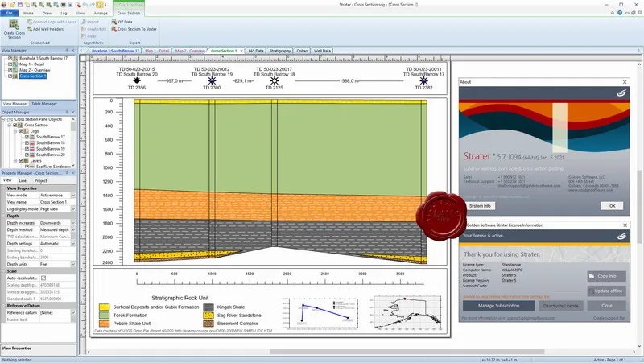The image size is (644, 363).
Task: Click the Map 1 - Detail view icon
Action: tap(15, 64)
